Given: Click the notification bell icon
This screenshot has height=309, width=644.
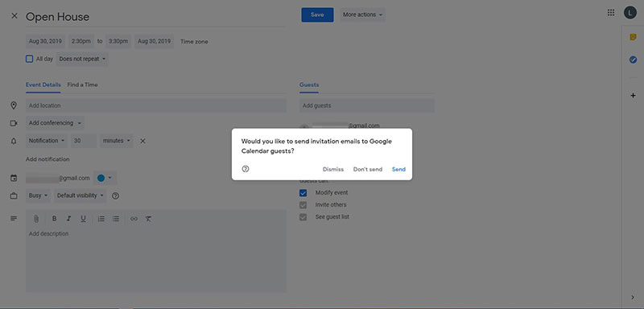Looking at the screenshot, I should 14,141.
